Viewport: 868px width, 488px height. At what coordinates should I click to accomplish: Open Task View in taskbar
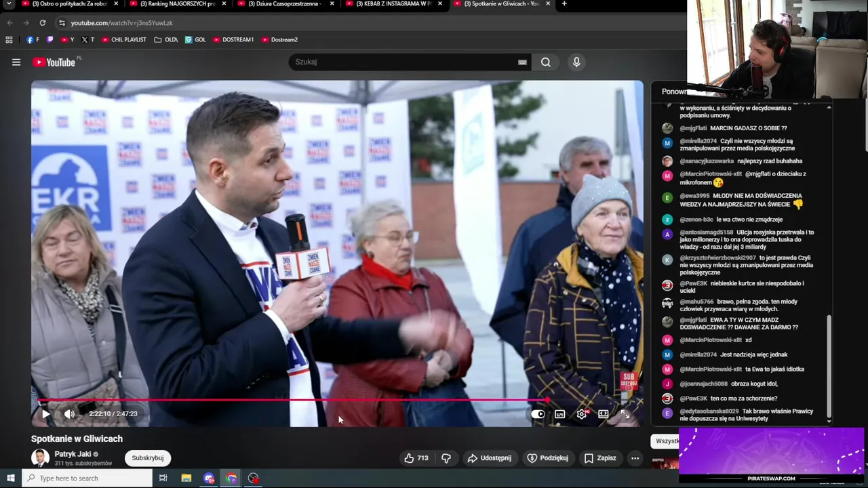[x=163, y=479]
